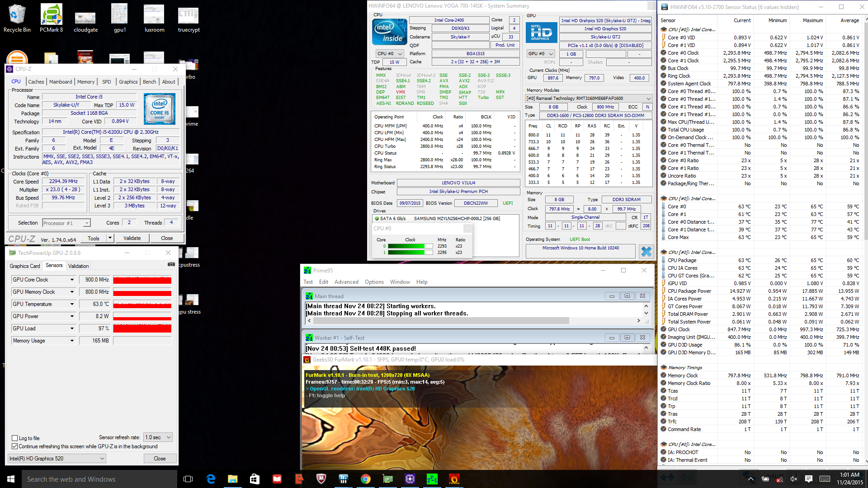Switch to Mainboard tab in CPU-Z

coord(61,82)
